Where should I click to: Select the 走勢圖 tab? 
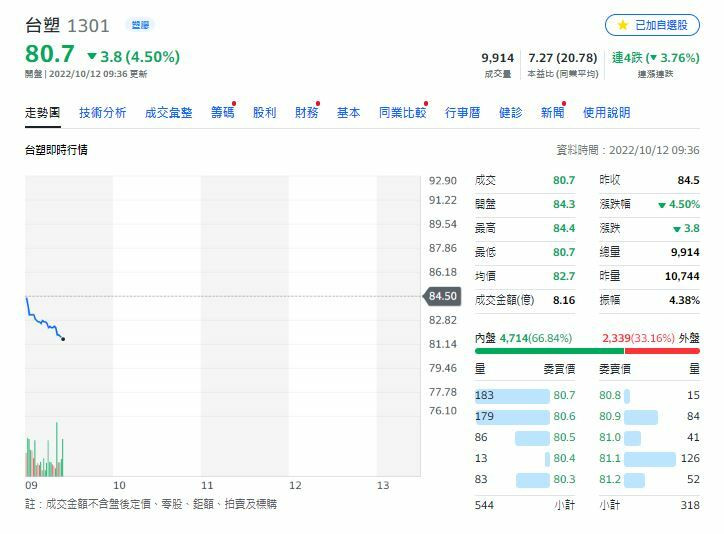[x=42, y=113]
